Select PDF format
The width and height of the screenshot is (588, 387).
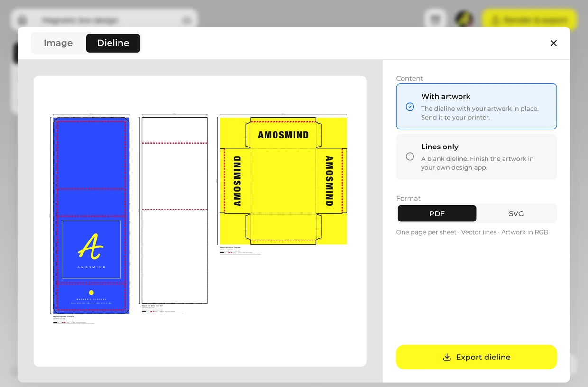437,213
